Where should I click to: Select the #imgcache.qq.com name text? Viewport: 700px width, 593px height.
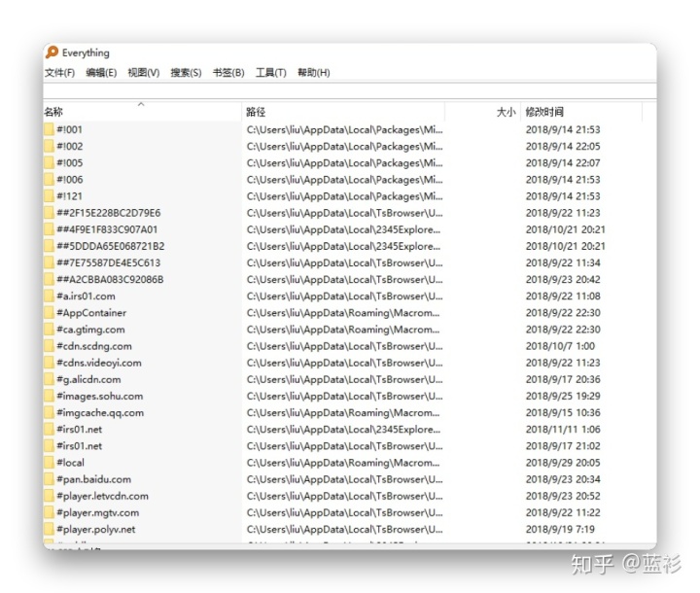click(x=100, y=412)
